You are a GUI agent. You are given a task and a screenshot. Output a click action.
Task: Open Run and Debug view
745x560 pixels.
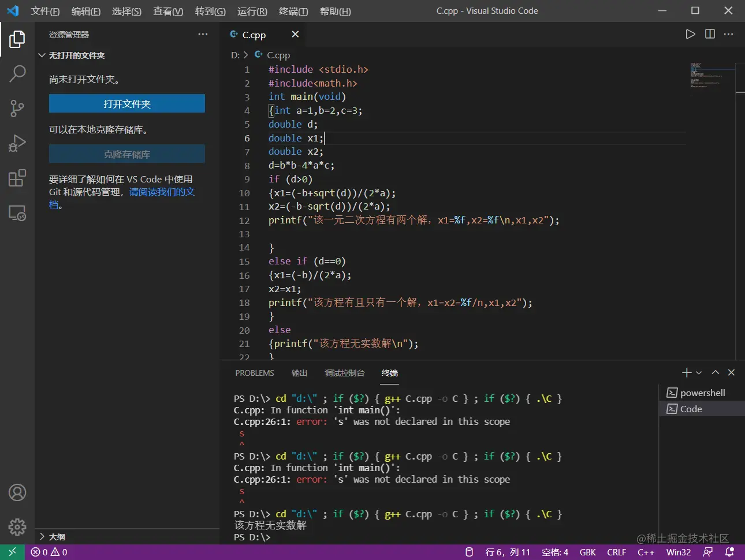(x=17, y=143)
